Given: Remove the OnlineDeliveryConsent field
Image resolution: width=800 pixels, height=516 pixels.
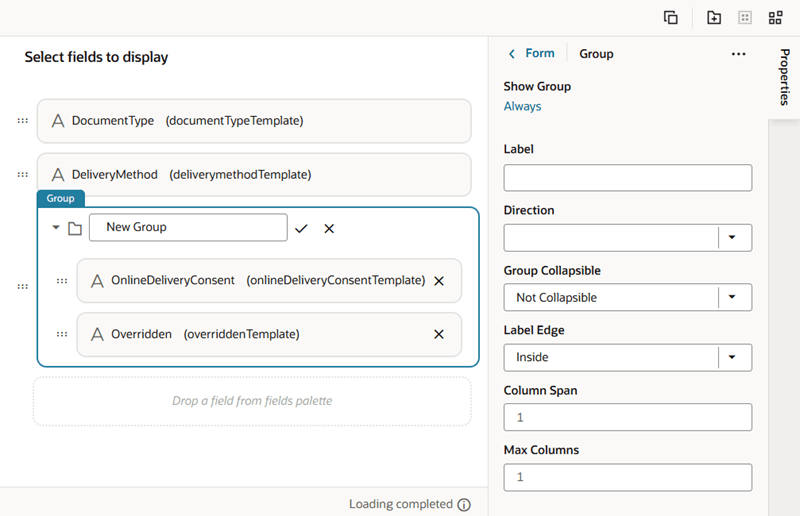Looking at the screenshot, I should coord(438,281).
